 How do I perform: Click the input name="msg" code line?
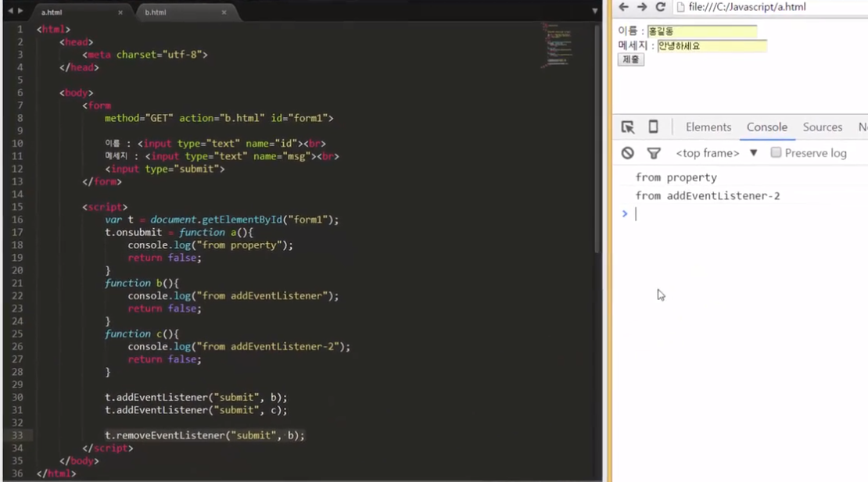222,156
